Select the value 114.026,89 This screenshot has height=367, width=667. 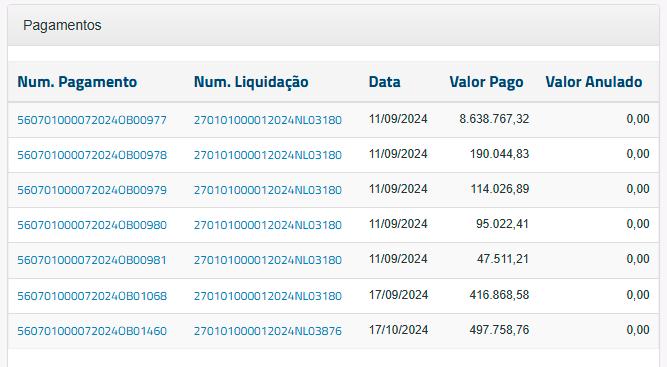click(500, 188)
